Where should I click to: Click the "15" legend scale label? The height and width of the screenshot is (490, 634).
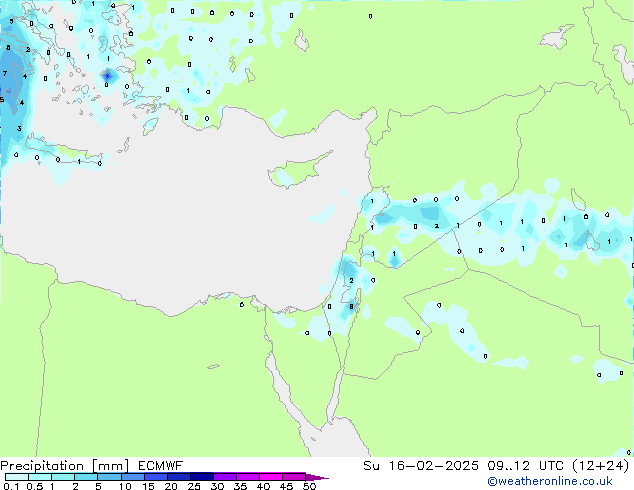(148, 486)
